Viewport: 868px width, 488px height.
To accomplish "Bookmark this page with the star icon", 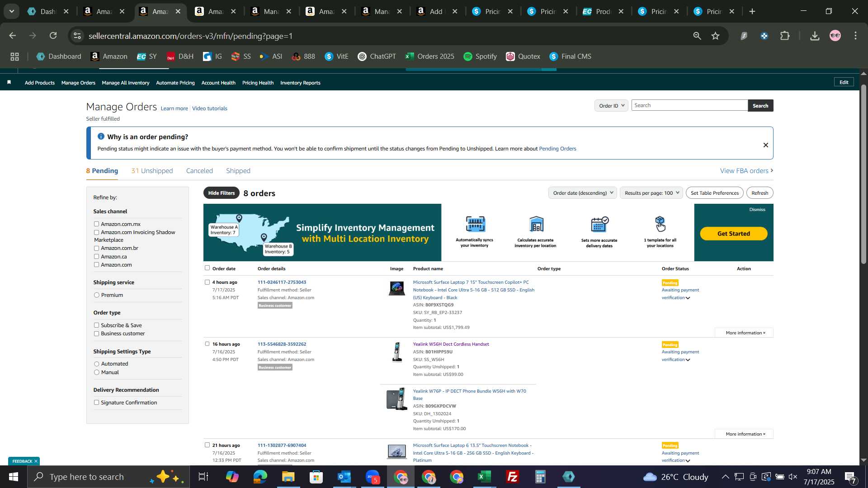I will (715, 36).
